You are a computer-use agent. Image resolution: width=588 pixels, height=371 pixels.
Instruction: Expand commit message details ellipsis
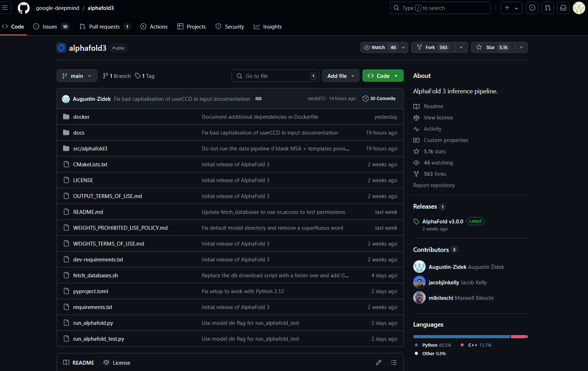(x=259, y=99)
